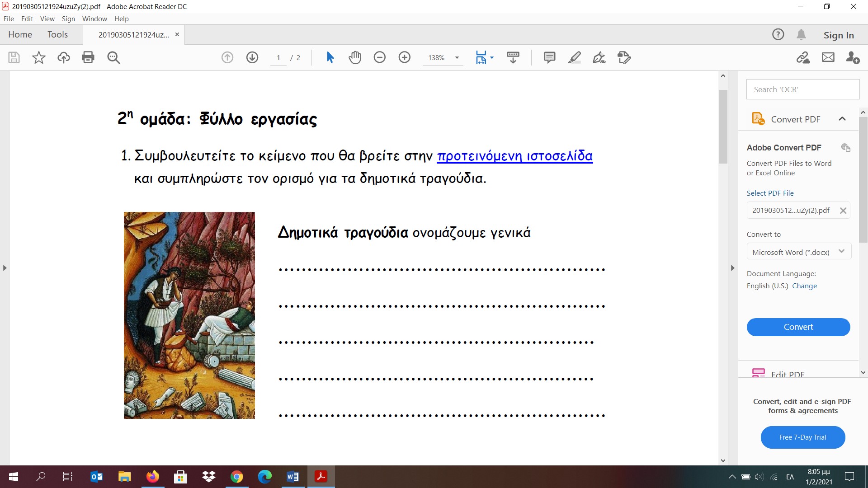Add a comment sticky note
868x488 pixels.
[x=550, y=57]
